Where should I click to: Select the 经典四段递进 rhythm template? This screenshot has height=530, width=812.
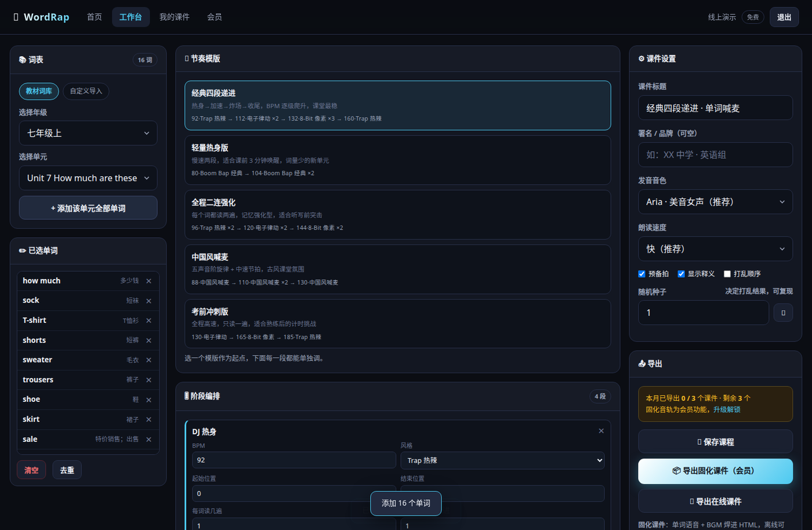[x=398, y=106]
